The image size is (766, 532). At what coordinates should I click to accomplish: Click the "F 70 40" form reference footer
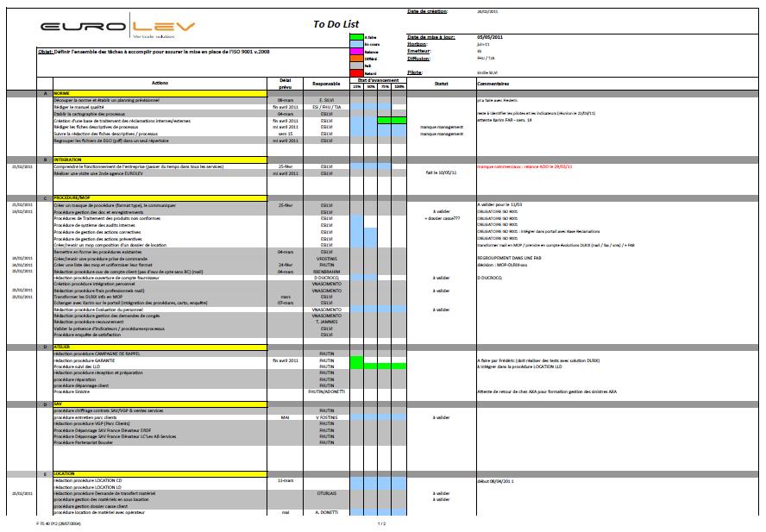click(59, 523)
